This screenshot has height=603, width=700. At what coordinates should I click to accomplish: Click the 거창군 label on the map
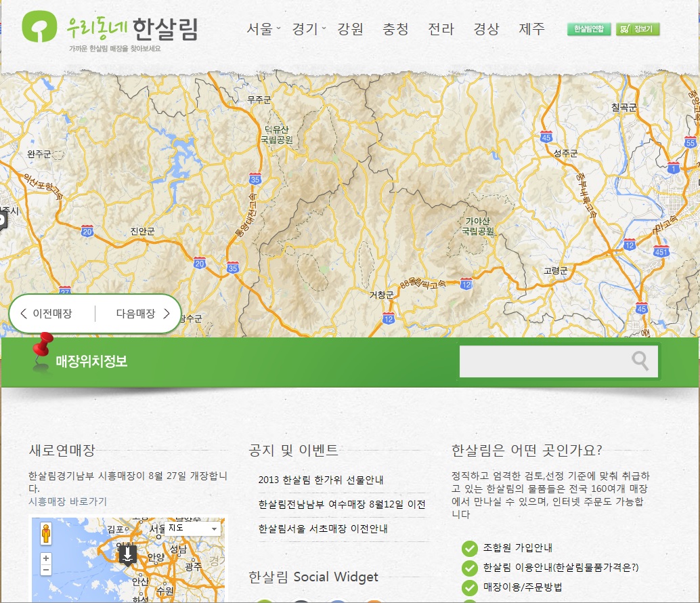381,295
